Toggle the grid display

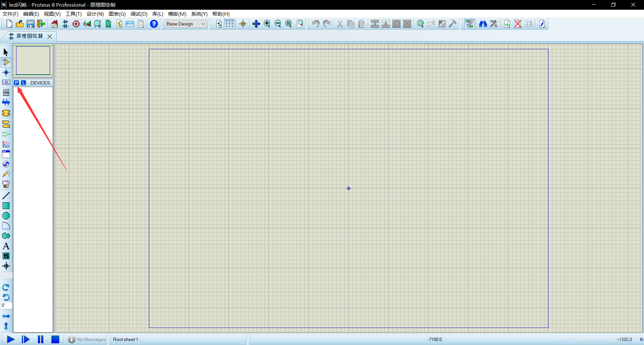pyautogui.click(x=229, y=24)
